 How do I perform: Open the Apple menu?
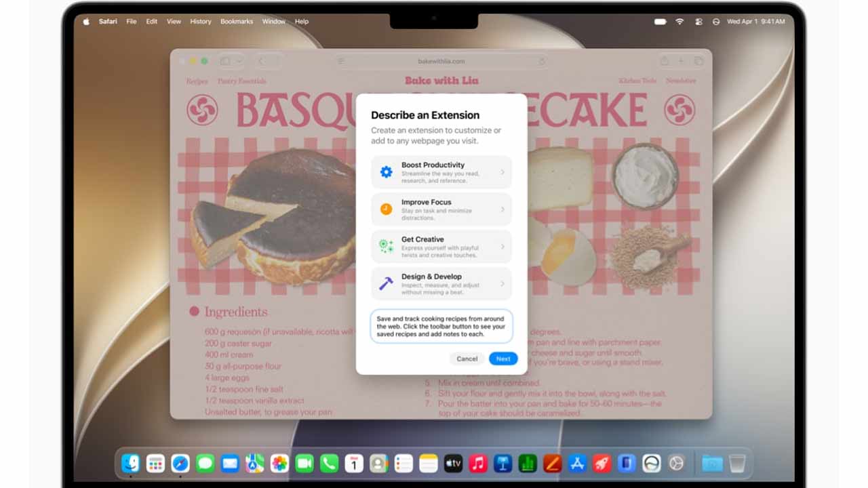pyautogui.click(x=86, y=22)
